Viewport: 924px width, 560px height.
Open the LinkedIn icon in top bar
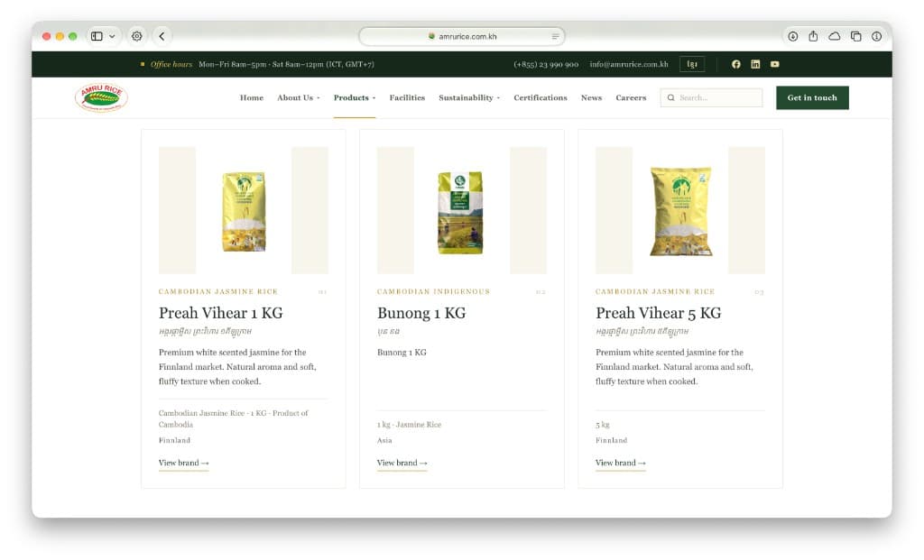[755, 64]
